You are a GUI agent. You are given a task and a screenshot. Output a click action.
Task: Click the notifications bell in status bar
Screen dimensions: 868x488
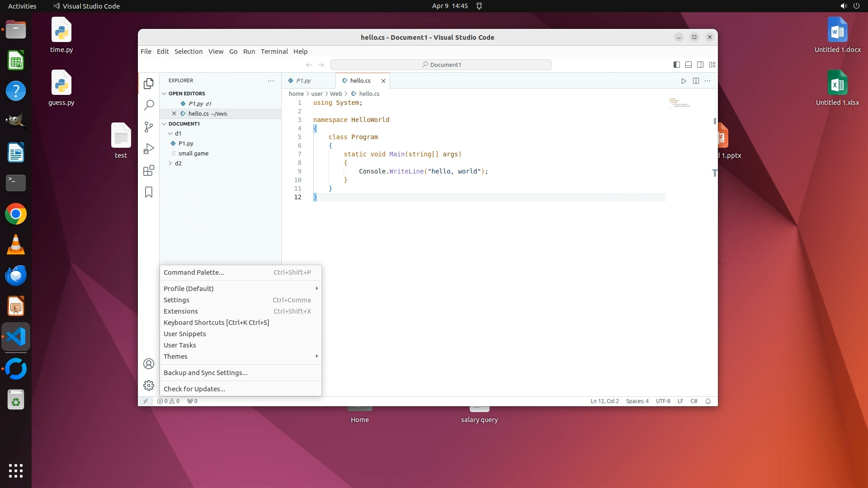click(708, 401)
